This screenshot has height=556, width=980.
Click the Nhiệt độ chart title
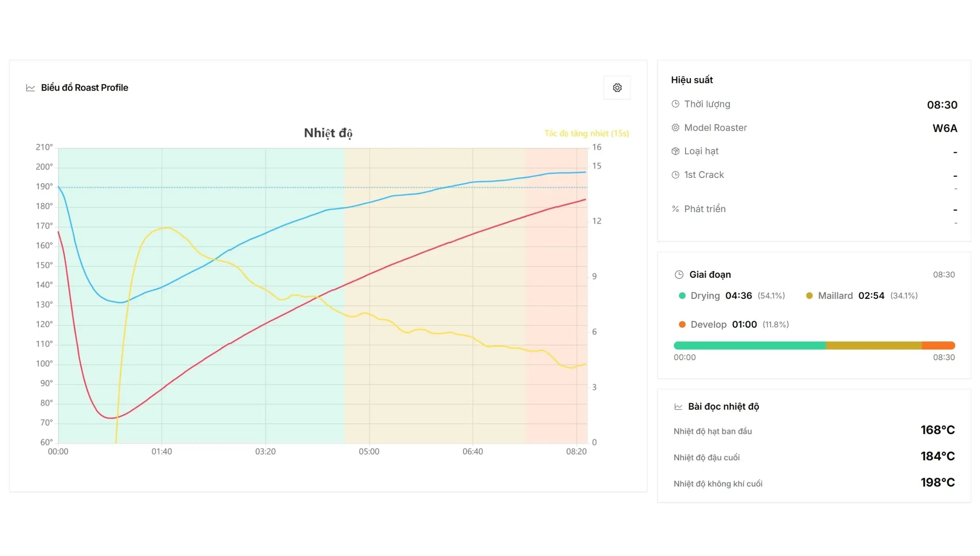point(328,133)
